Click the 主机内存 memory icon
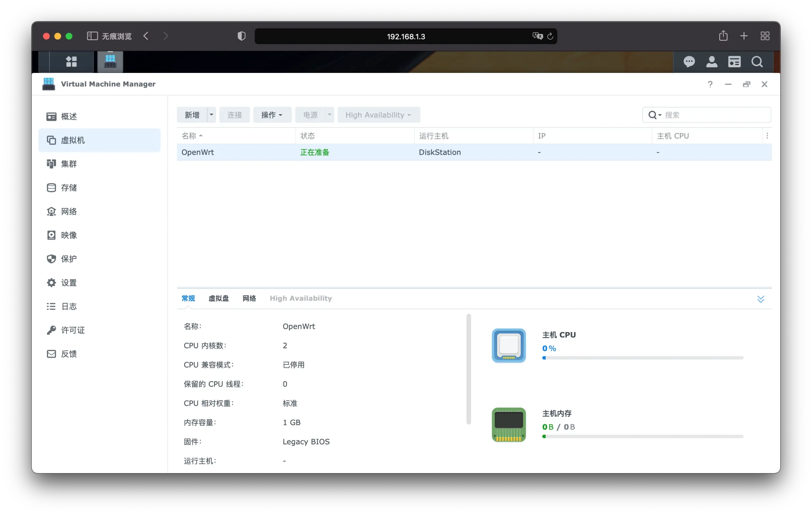The image size is (812, 515). [508, 425]
